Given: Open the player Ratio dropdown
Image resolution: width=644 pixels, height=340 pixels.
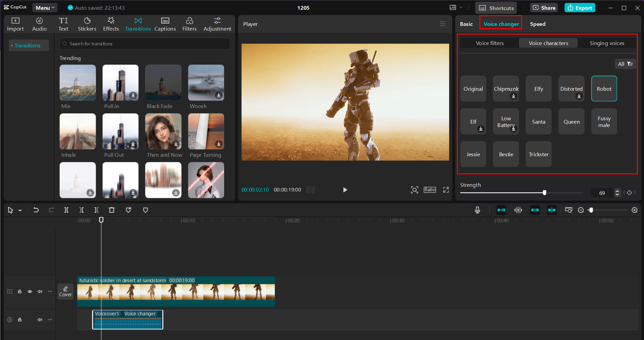Looking at the screenshot, I should (x=430, y=190).
